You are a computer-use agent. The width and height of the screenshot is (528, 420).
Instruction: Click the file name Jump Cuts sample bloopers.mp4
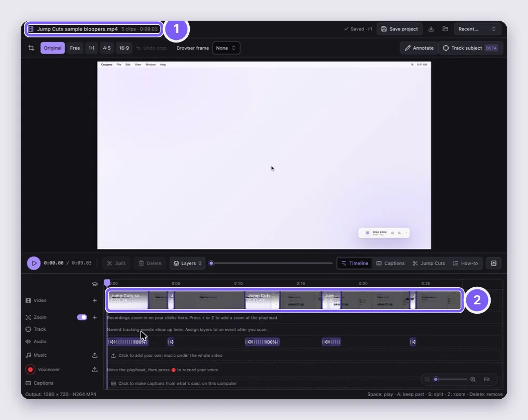(x=77, y=29)
